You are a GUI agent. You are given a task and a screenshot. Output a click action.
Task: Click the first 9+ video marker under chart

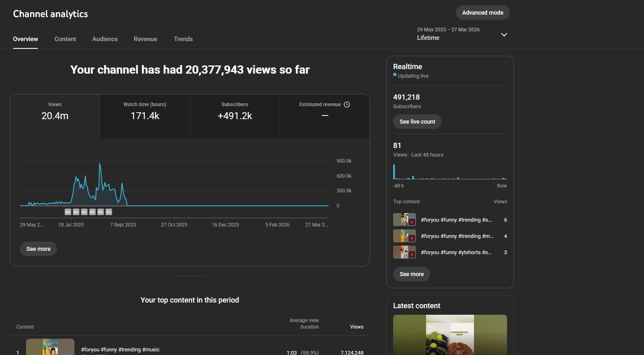pyautogui.click(x=68, y=212)
